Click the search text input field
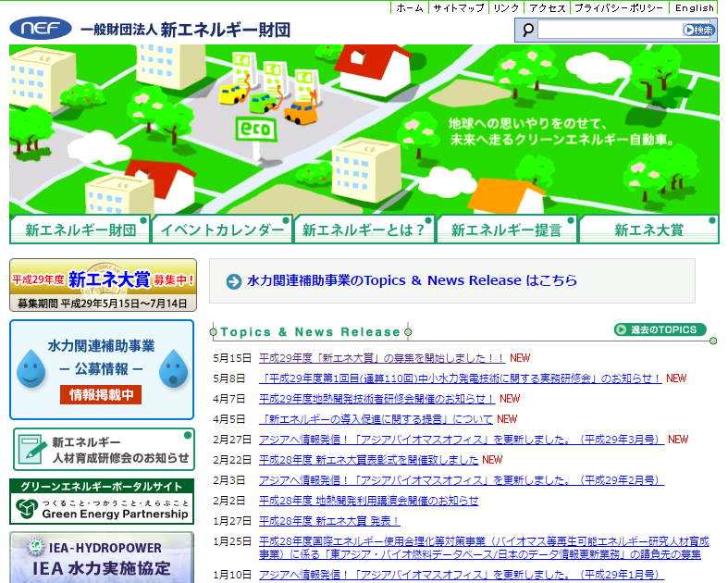This screenshot has width=728, height=583. pyautogui.click(x=610, y=31)
